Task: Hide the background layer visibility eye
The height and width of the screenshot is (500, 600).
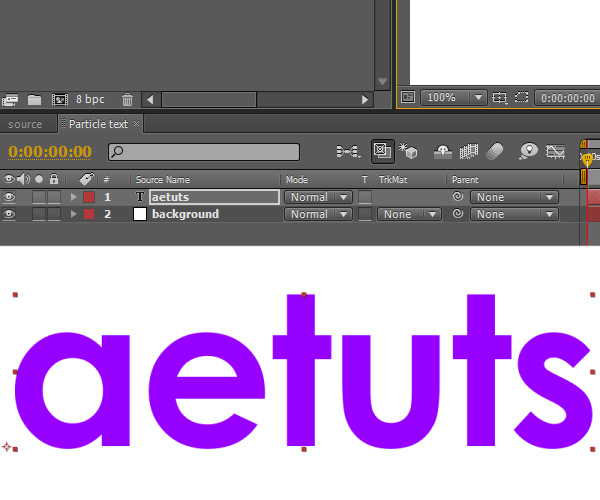Action: pos(9,214)
